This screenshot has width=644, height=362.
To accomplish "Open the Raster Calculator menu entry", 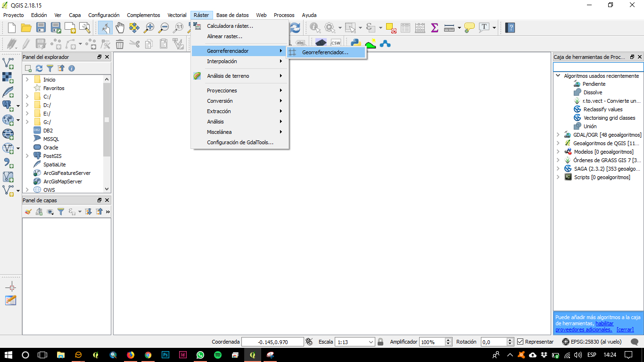I will pos(240,26).
